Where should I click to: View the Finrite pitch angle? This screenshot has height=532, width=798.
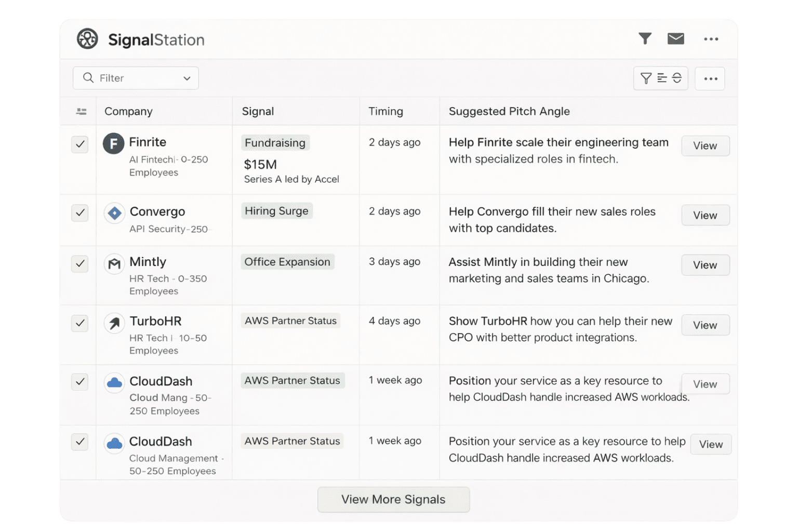705,146
